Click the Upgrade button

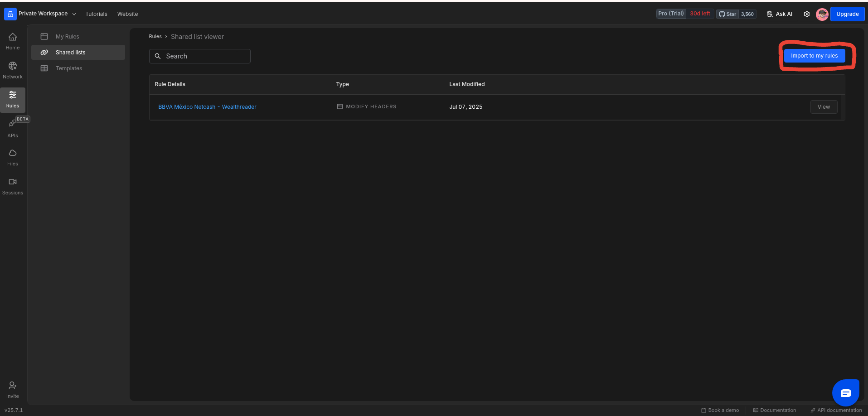[x=847, y=14]
